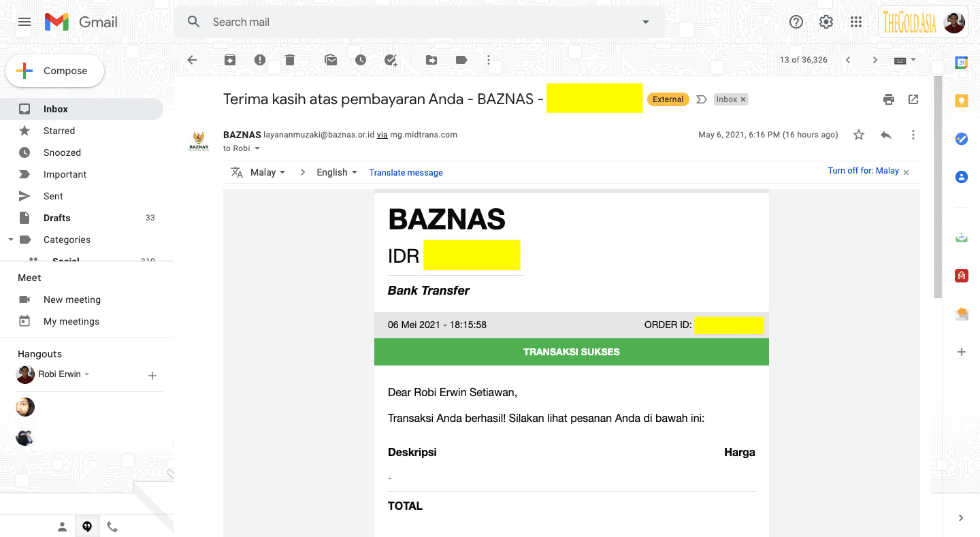Collapse the Categories section
This screenshot has width=980, height=537.
click(x=10, y=240)
